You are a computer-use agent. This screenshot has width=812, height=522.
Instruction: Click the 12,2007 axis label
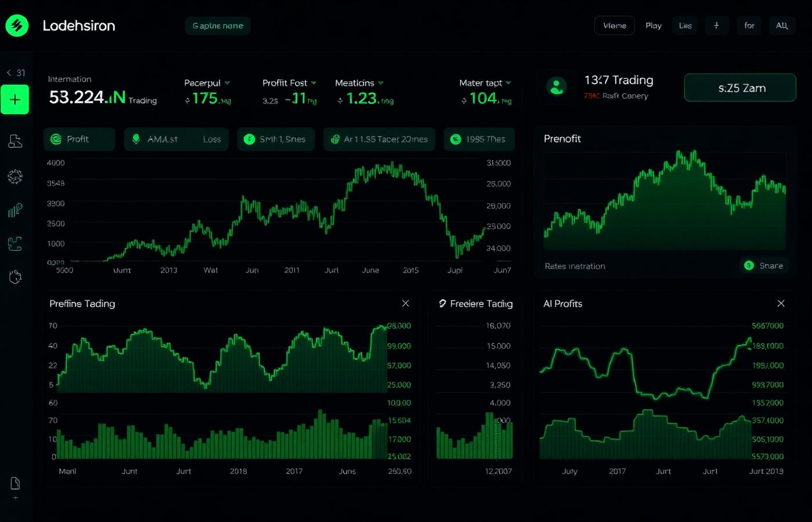click(x=498, y=471)
